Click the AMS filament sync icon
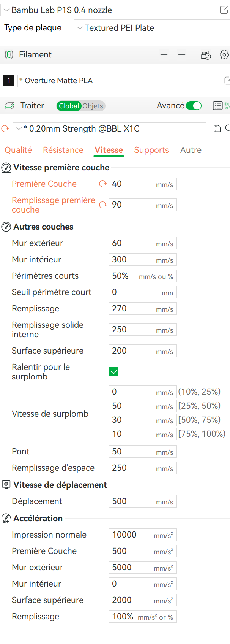The image size is (230, 644). tap(206, 55)
